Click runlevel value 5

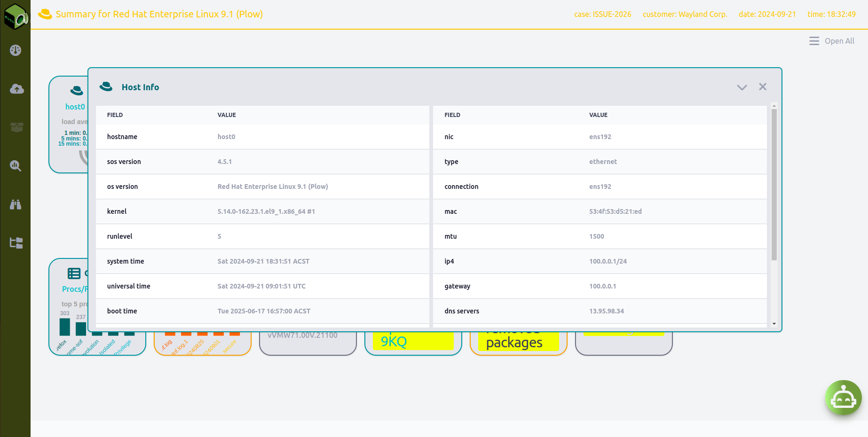219,236
